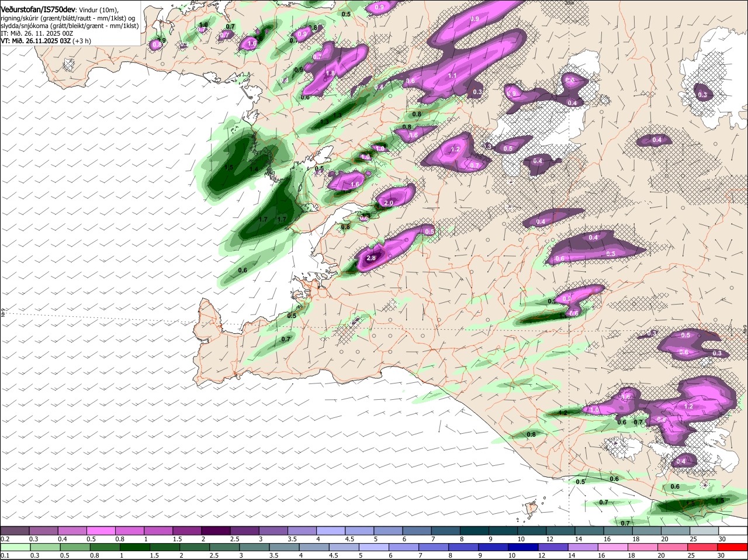Click the 2.0 snowfall value on the map
This screenshot has width=748, height=560.
389,202
